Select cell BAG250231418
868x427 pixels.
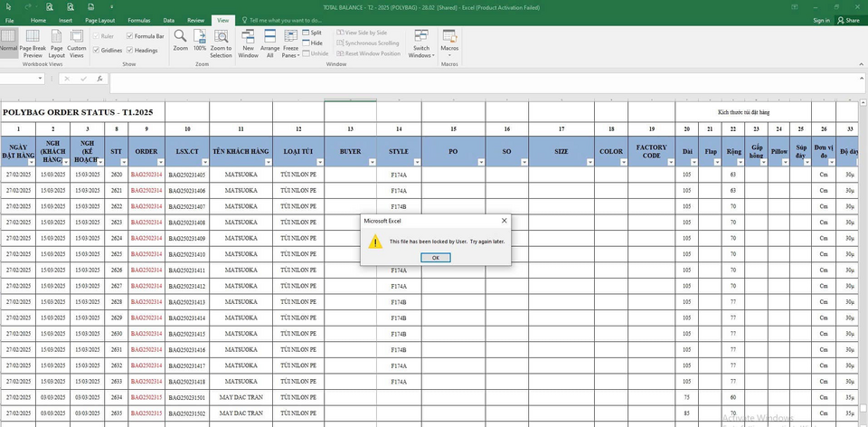(187, 382)
